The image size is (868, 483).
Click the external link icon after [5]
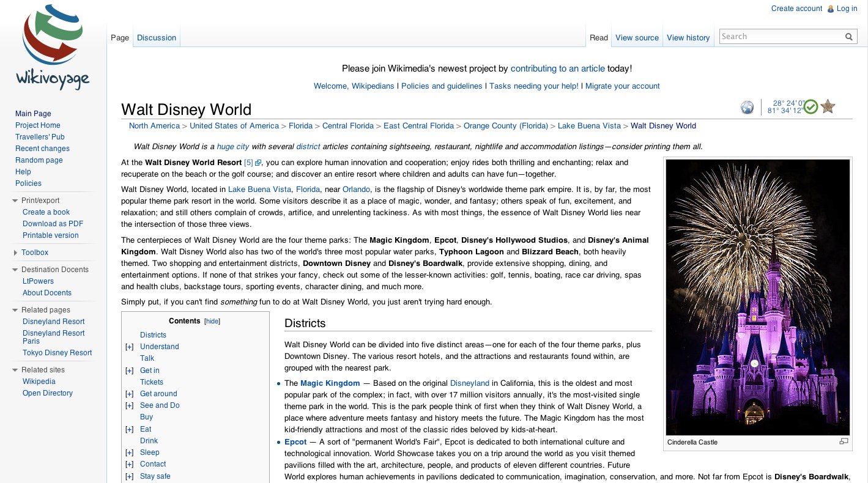click(x=258, y=163)
